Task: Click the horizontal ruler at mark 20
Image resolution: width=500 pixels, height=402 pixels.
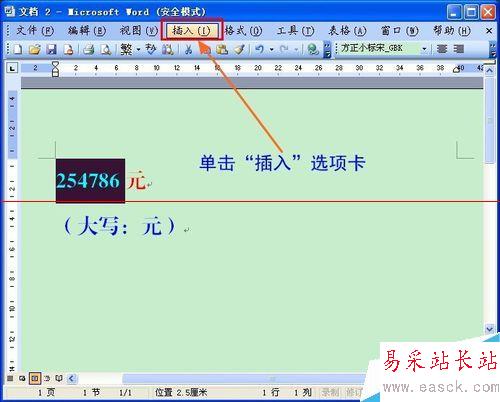Action: 258,68
